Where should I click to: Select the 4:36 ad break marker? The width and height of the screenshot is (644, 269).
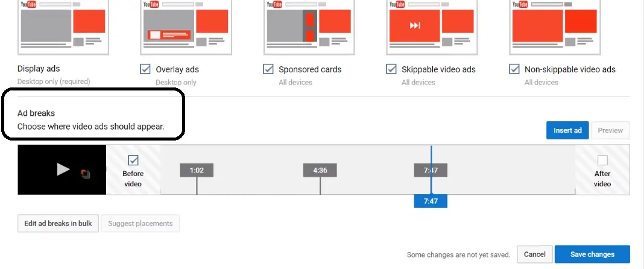pyautogui.click(x=320, y=170)
